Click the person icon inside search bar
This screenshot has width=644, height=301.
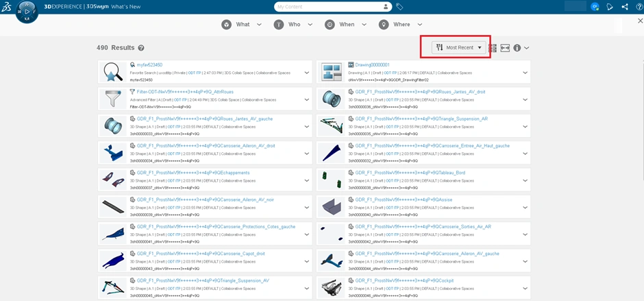point(386,7)
